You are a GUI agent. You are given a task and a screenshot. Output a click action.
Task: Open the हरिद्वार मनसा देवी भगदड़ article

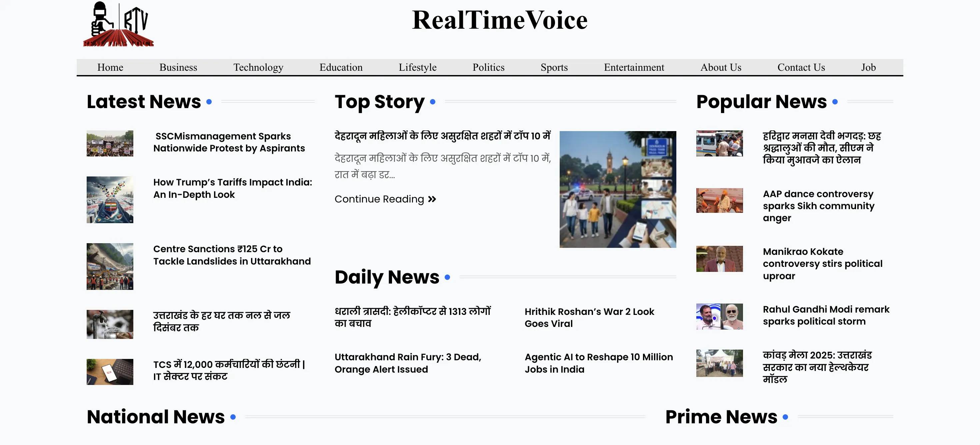click(x=822, y=148)
